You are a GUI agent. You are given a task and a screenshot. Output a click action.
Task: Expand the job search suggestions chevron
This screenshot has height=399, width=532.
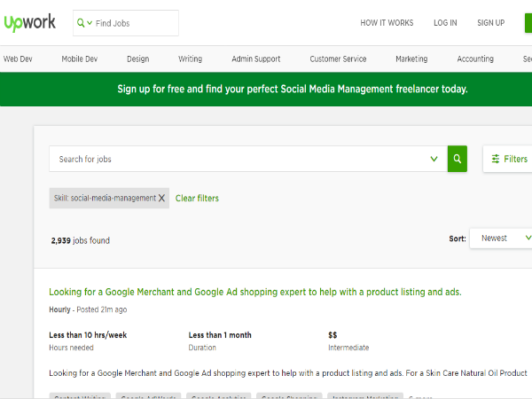[434, 159]
